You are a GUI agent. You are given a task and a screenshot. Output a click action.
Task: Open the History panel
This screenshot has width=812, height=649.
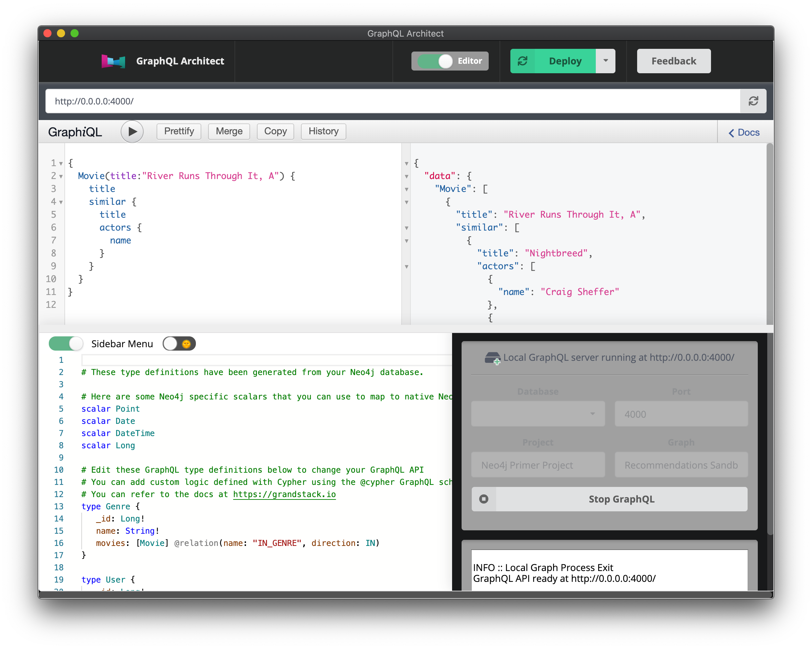click(x=323, y=131)
